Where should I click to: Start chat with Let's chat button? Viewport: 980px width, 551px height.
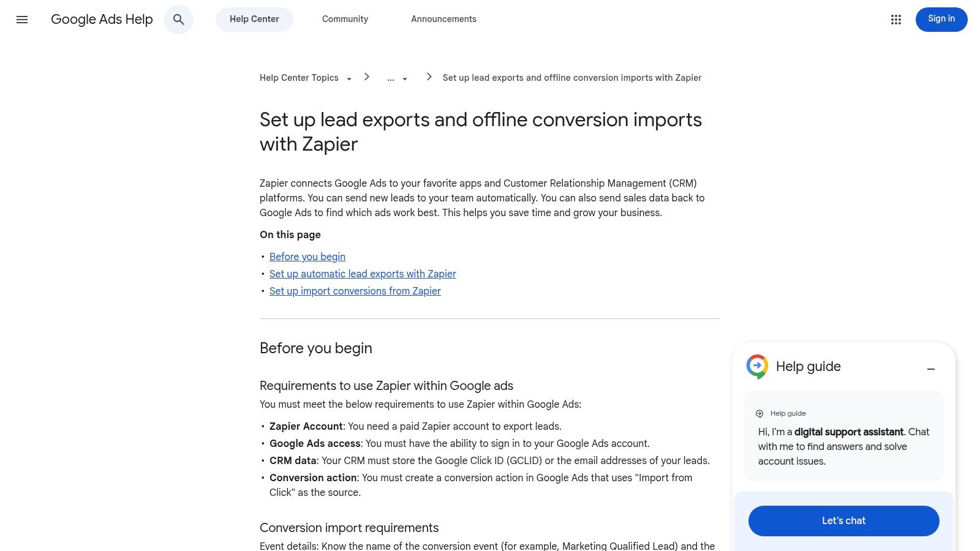coord(843,521)
